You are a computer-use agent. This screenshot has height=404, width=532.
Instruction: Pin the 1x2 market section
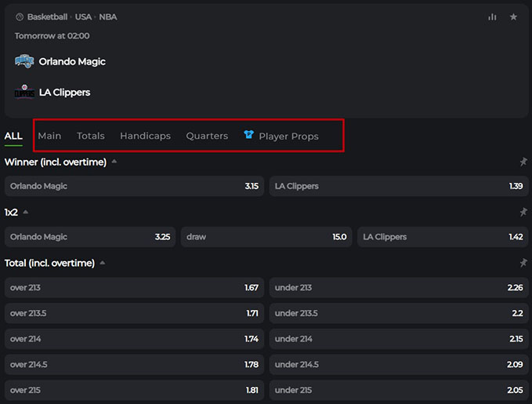tap(523, 213)
